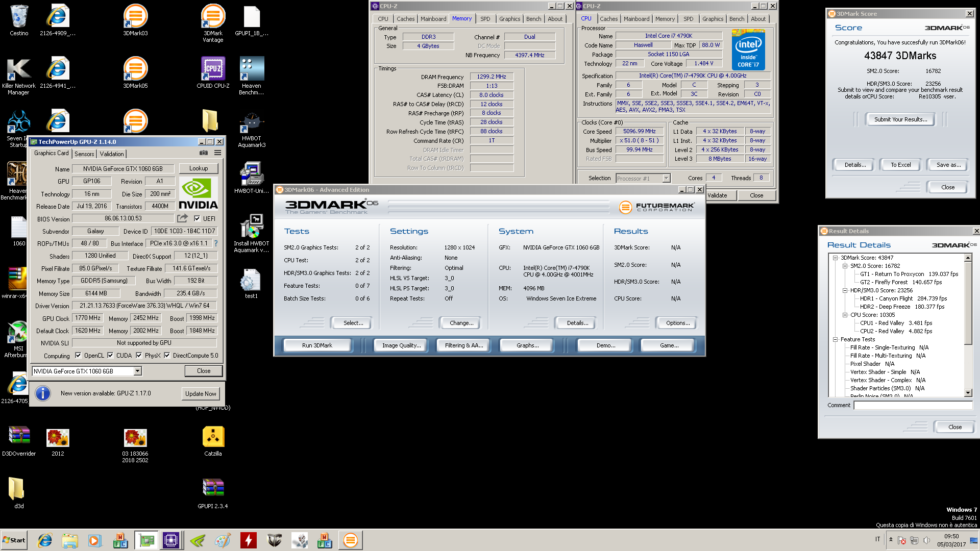This screenshot has width=980, height=551.
Task: Launch CPUID CPU-Z desktop shortcut
Action: [213, 72]
